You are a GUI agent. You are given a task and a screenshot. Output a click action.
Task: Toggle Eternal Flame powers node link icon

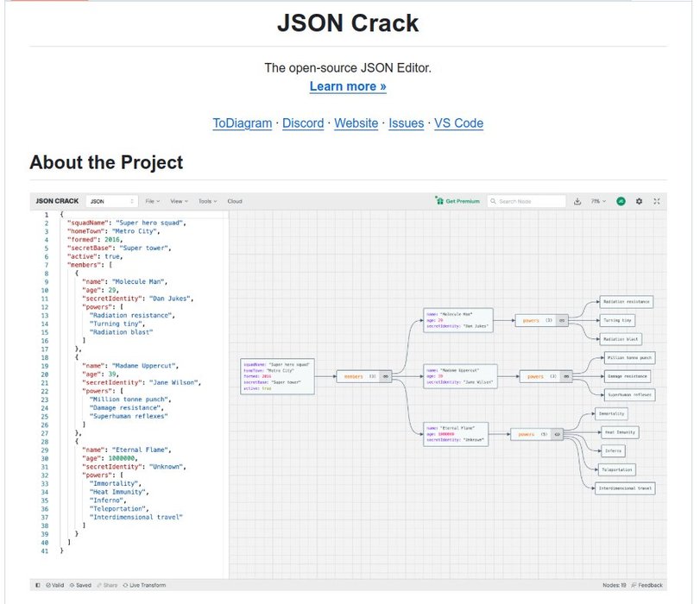557,434
